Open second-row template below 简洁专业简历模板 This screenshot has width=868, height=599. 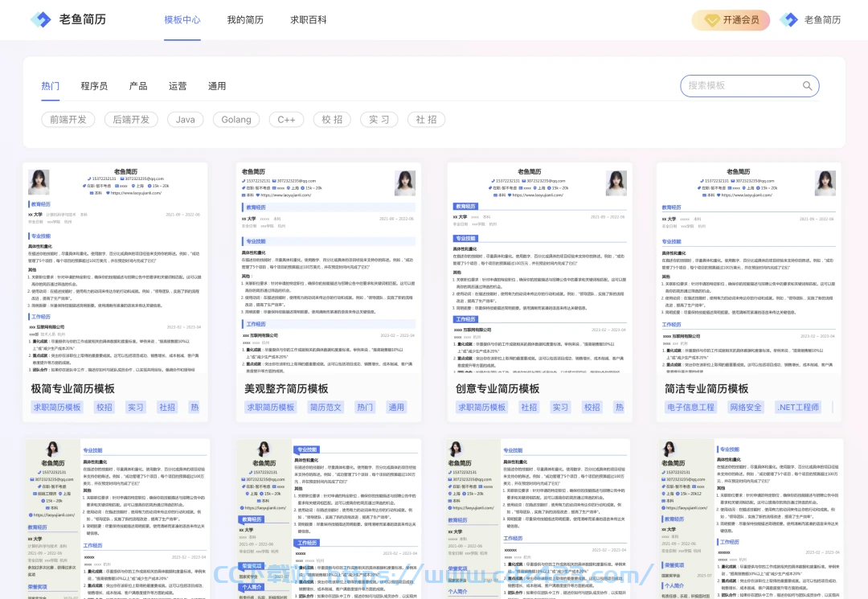tap(750, 519)
